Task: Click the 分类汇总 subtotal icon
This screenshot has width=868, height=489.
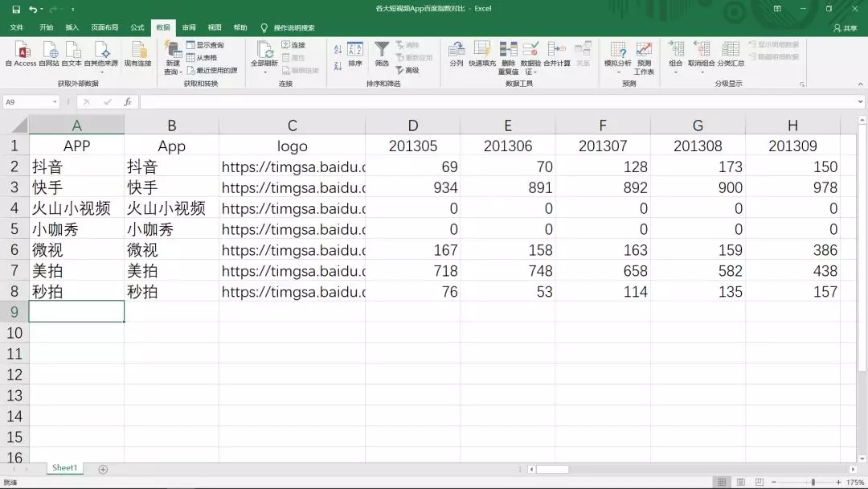Action: [x=731, y=51]
